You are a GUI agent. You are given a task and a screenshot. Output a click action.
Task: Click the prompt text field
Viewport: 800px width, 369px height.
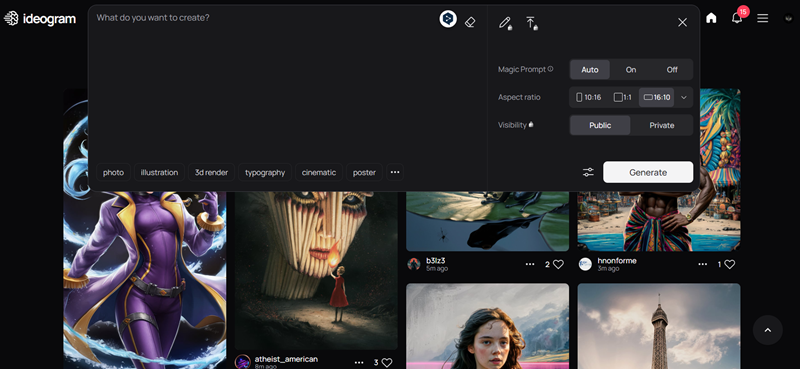tap(265, 84)
